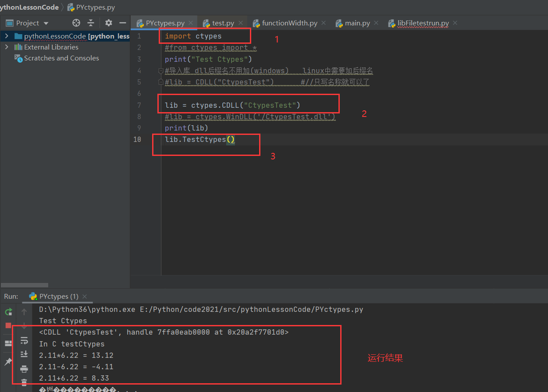The image size is (548, 392).
Task: Click the down navigation arrow in Run panel
Action: tap(24, 325)
